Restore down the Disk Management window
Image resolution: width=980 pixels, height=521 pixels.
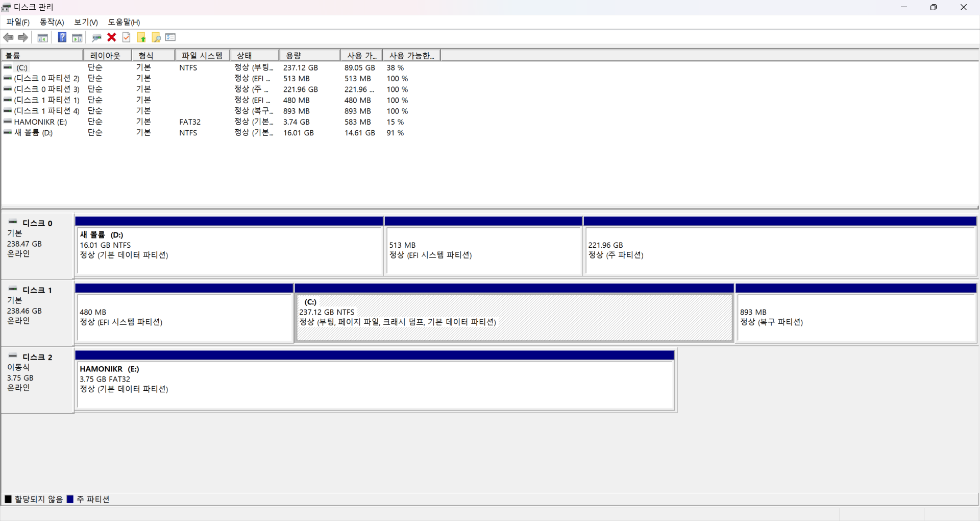point(934,7)
